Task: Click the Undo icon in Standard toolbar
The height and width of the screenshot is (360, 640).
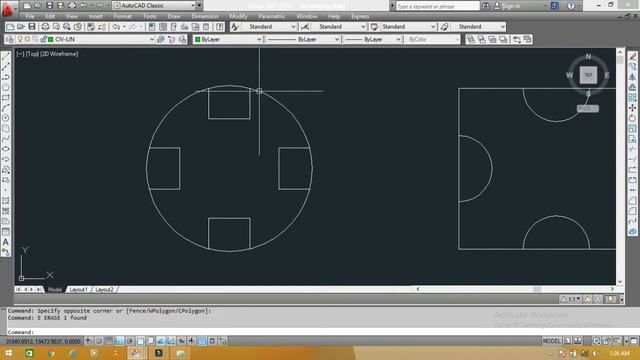Action: pos(116,27)
